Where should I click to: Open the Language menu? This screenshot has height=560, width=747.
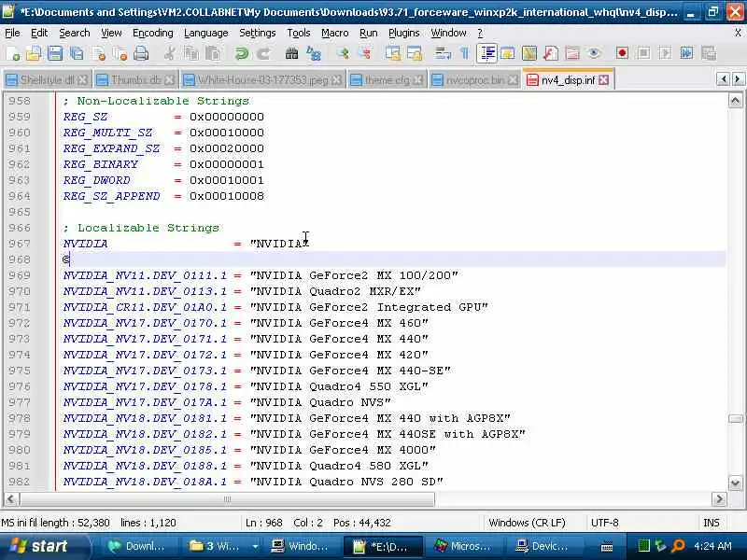205,33
